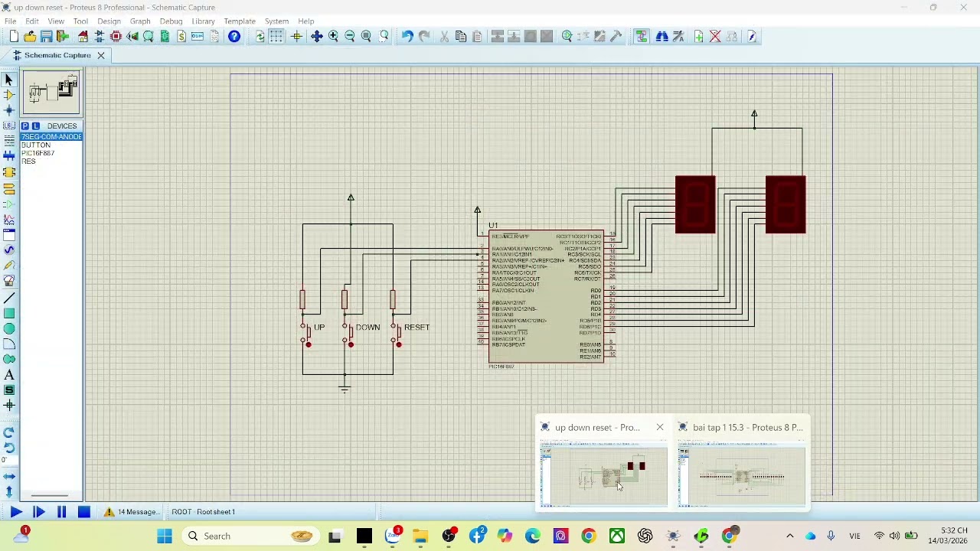This screenshot has width=980, height=551.
Task: Activate the Junction dot mode
Action: click(9, 110)
